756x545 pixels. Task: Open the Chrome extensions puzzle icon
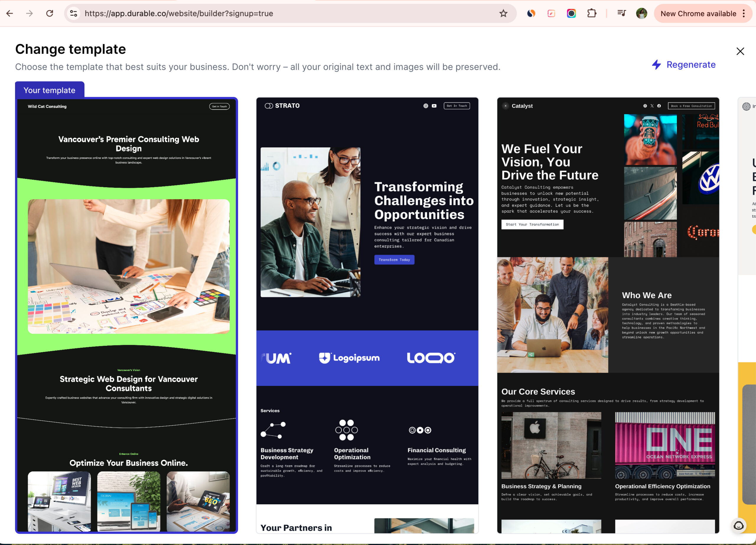coord(591,14)
